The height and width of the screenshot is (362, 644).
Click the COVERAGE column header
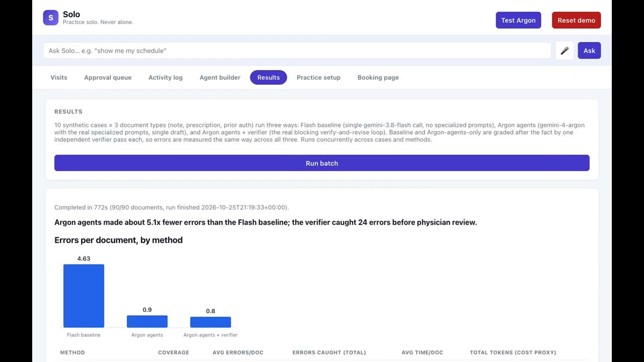click(x=174, y=352)
